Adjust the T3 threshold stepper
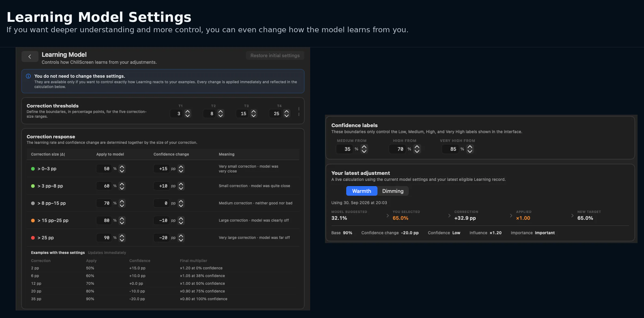The height and width of the screenshot is (318, 644). 254,114
